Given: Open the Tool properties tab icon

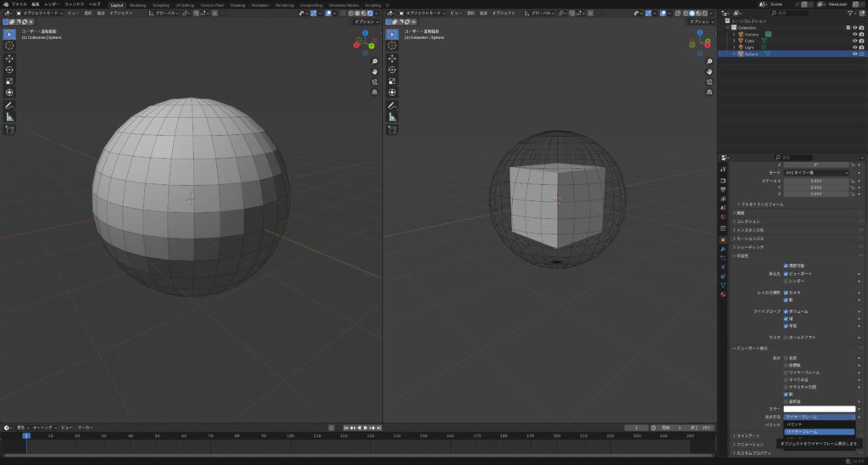Looking at the screenshot, I should click(x=723, y=169).
